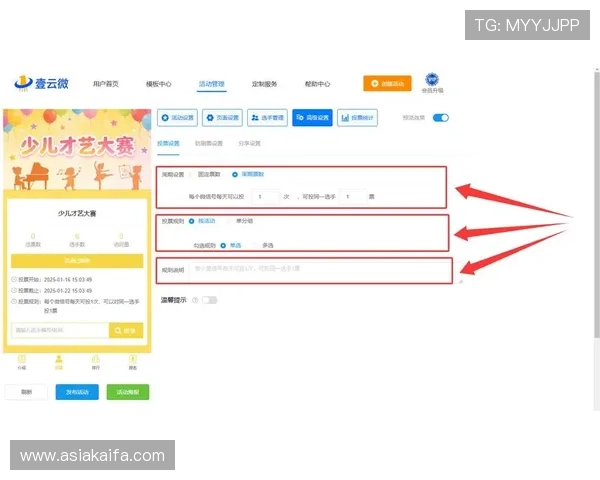Open 帮助中心 in top navigation

(x=317, y=84)
